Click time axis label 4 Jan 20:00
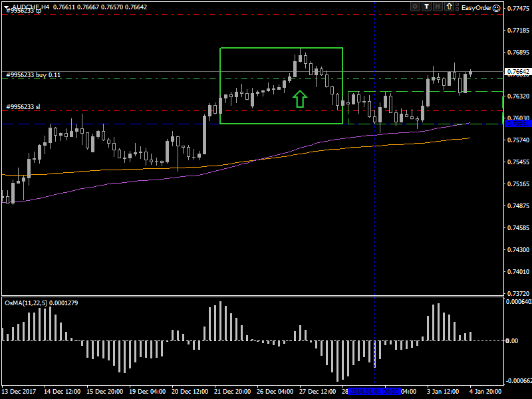This screenshot has height=399, width=532. click(x=485, y=392)
